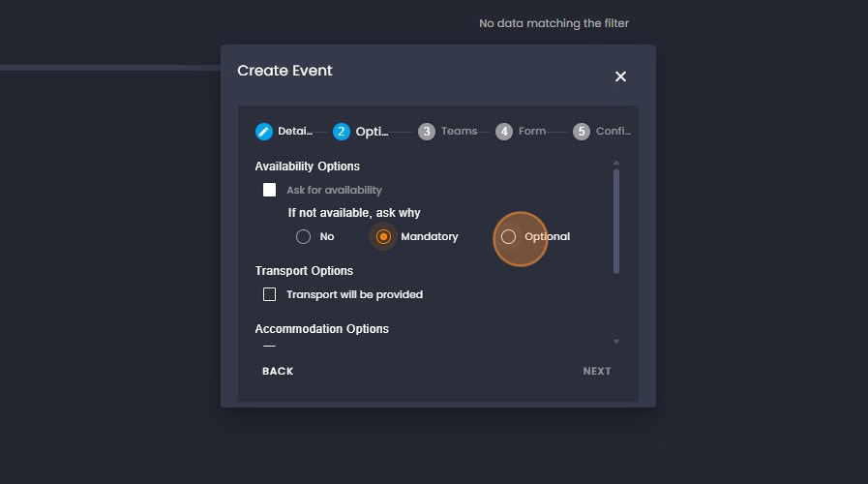Viewport: 868px width, 484px height.
Task: Close the Create Event dialog
Action: coord(620,76)
